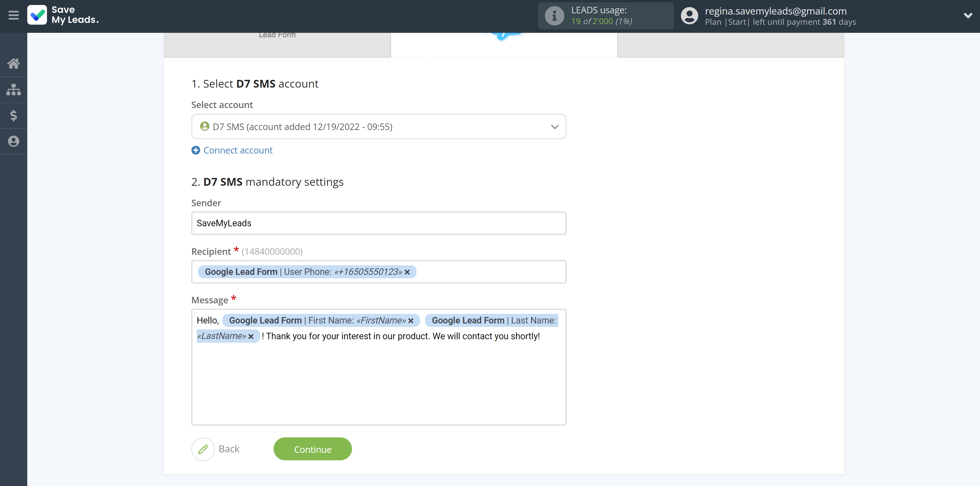The height and width of the screenshot is (486, 980).
Task: Focus the Sender input field
Action: point(379,223)
